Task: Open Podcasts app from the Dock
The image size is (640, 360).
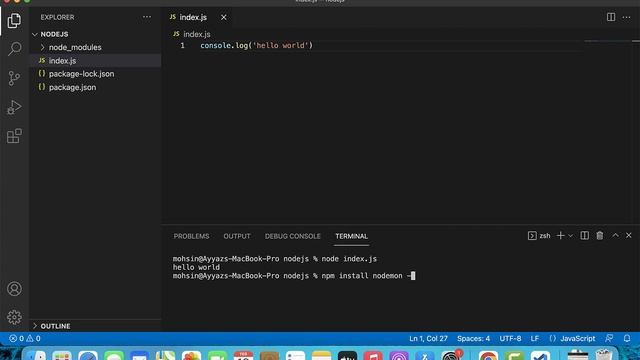Action: point(399,356)
